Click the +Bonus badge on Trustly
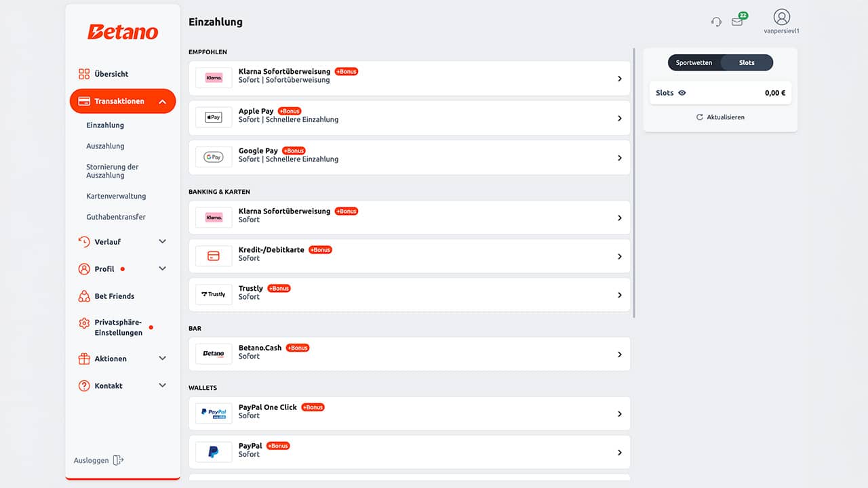This screenshot has height=488, width=868. (x=279, y=288)
